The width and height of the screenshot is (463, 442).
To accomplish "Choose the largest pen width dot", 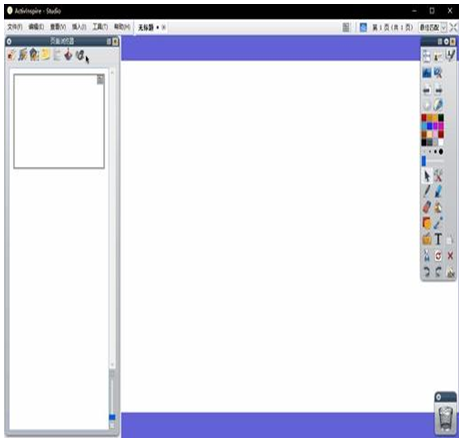I will (x=441, y=152).
